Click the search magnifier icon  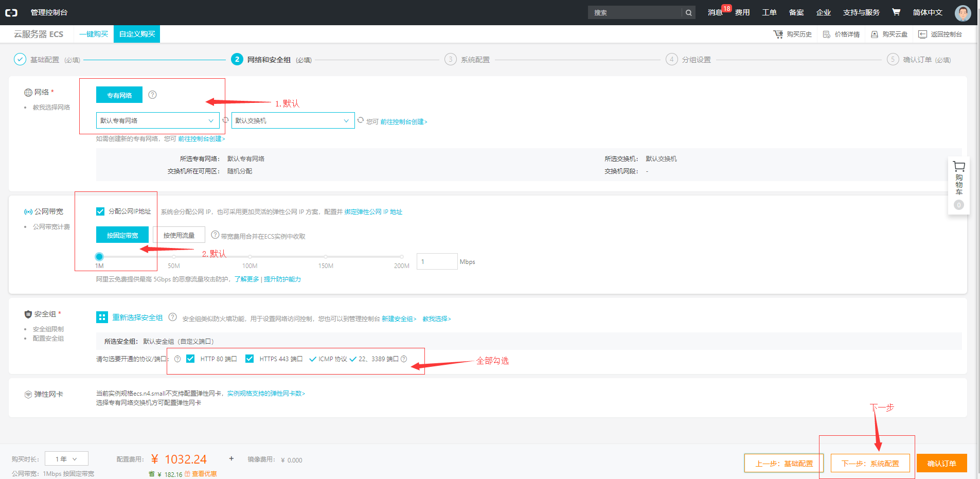point(688,12)
